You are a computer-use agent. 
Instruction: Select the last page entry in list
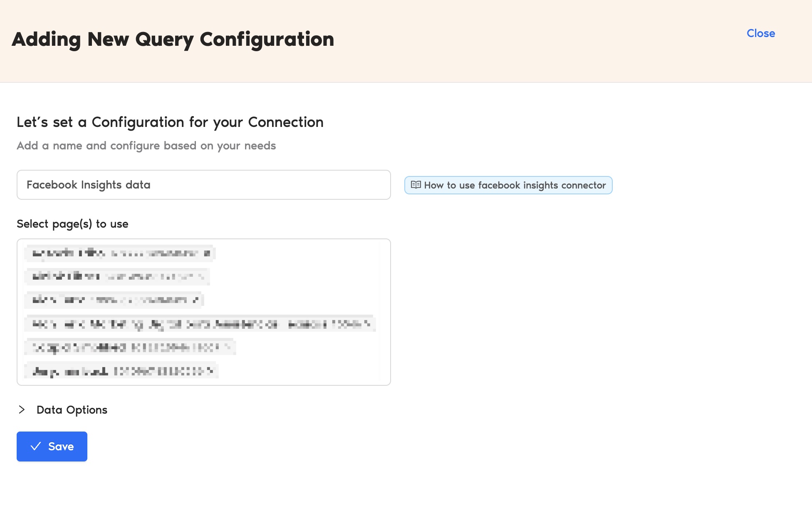[121, 370]
